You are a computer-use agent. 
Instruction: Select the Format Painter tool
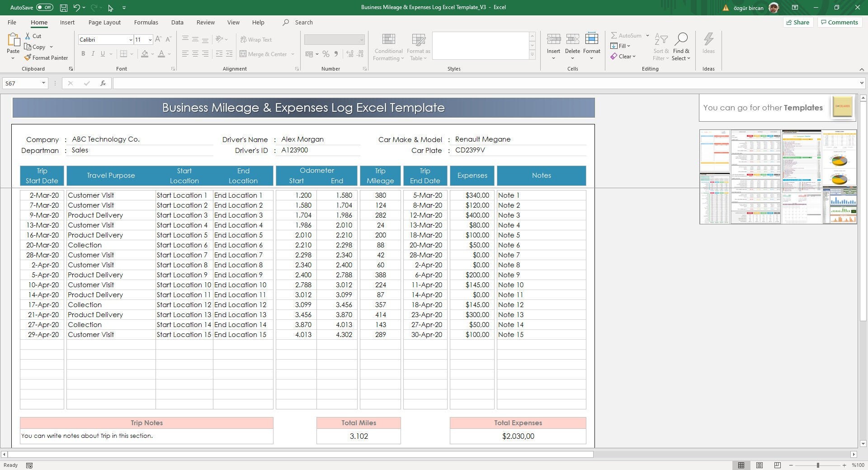pyautogui.click(x=47, y=57)
